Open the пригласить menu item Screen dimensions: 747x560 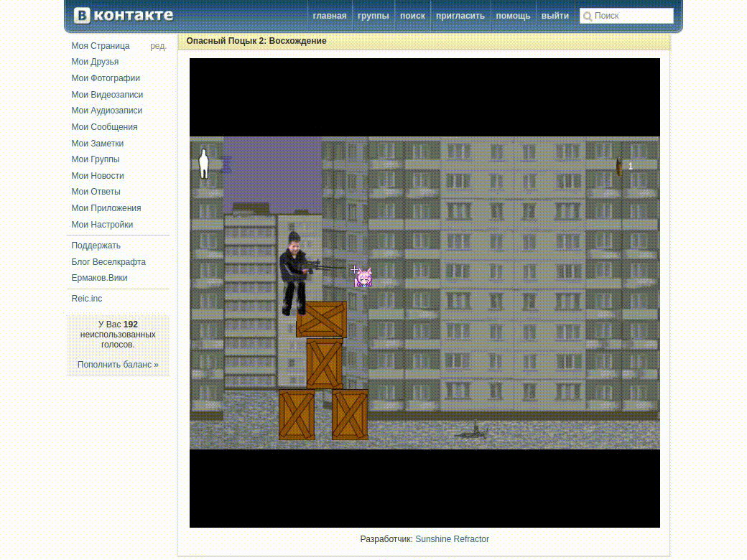(x=460, y=16)
